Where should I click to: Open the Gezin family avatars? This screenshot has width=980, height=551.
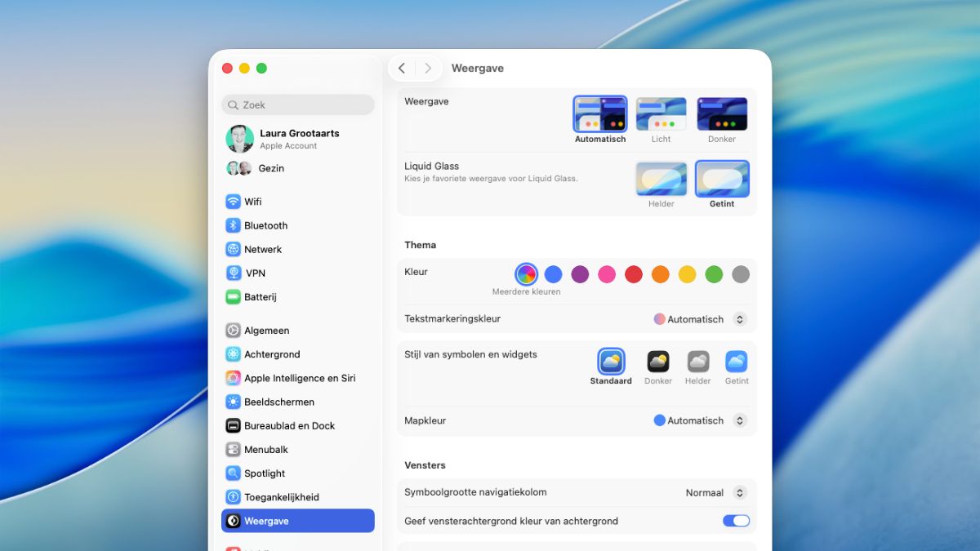239,168
